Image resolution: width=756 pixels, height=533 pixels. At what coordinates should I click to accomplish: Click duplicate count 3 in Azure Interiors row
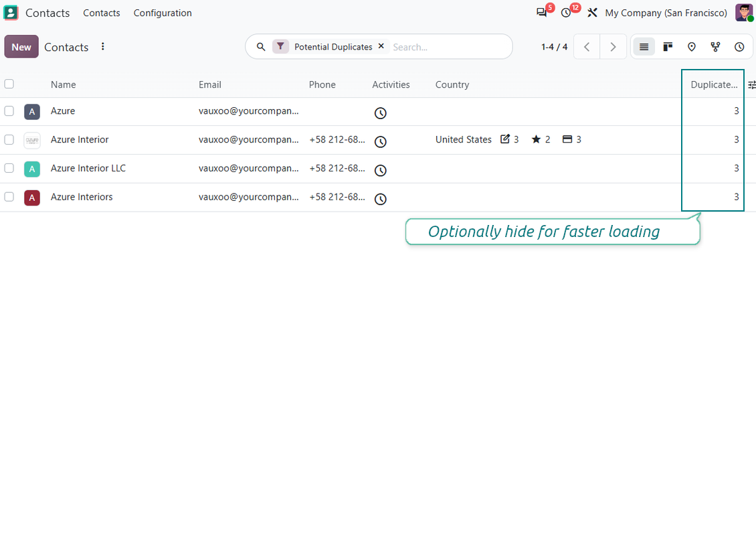(736, 197)
